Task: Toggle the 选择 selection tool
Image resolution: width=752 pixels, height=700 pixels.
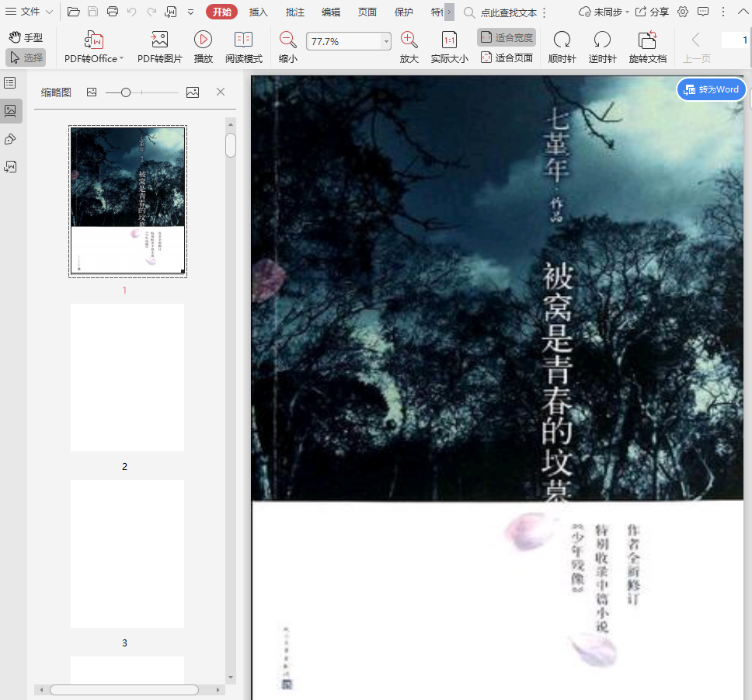Action: click(x=26, y=57)
